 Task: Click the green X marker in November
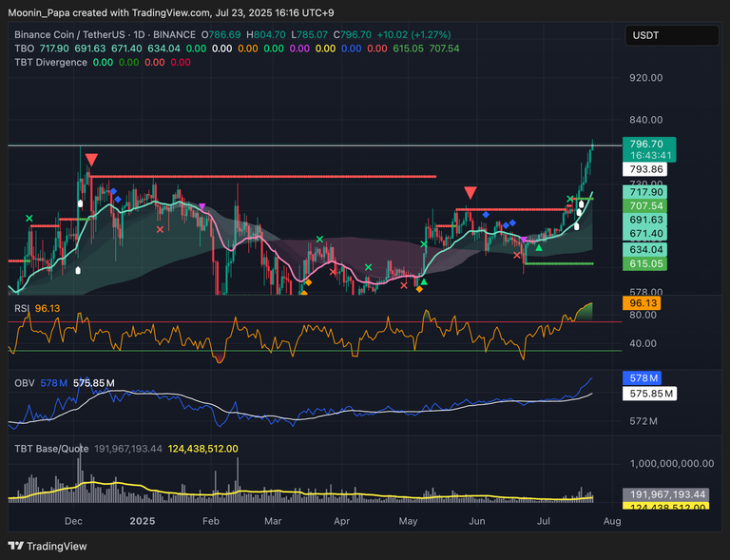(x=29, y=219)
